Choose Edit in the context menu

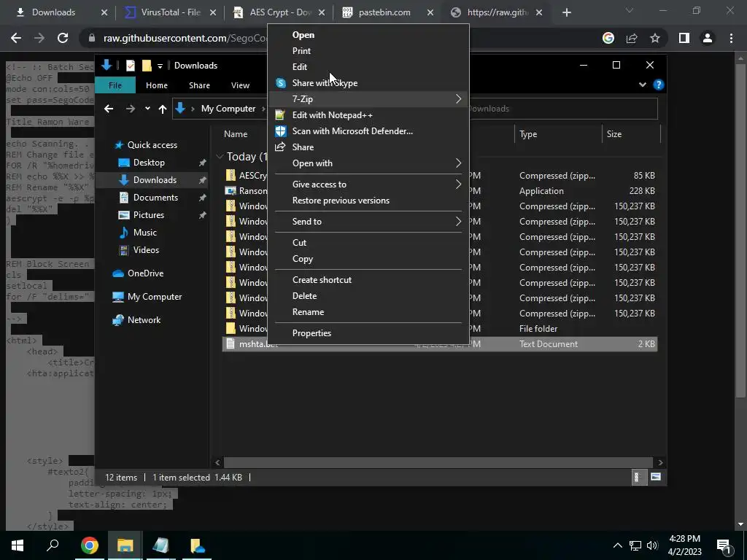click(x=299, y=67)
